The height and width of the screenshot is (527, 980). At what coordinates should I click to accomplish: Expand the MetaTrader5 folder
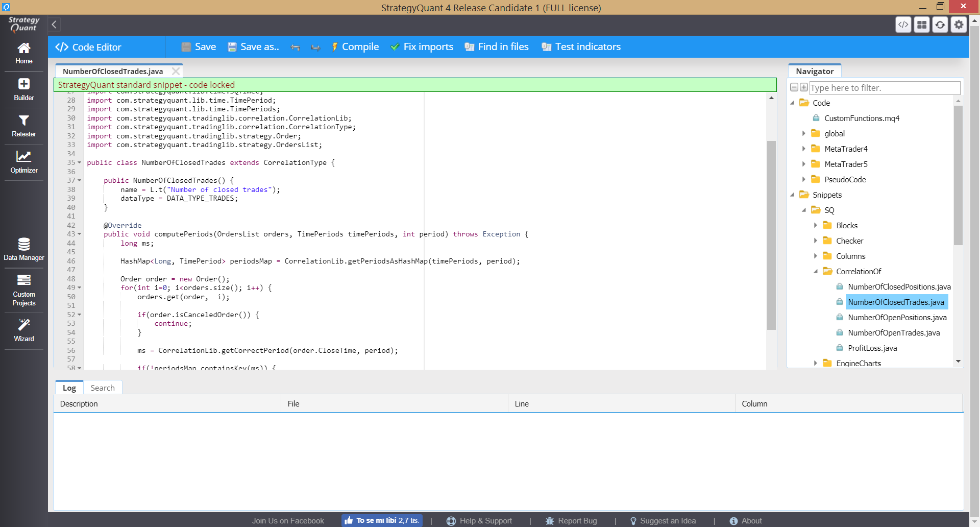804,164
